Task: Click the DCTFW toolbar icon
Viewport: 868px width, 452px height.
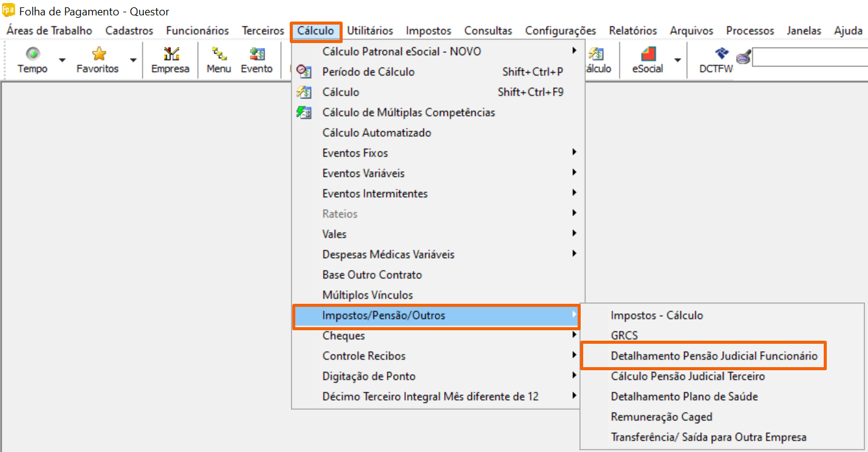Action: pos(716,54)
